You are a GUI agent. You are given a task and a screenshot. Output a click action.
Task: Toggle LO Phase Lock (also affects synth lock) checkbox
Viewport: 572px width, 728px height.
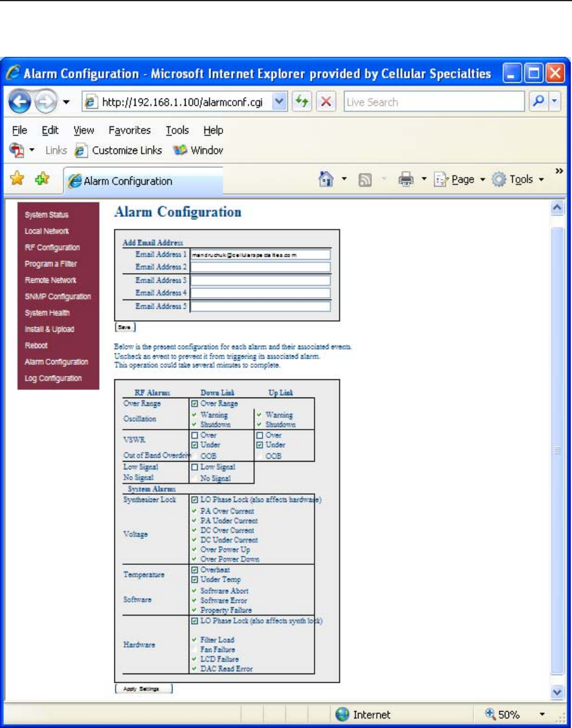coord(194,621)
